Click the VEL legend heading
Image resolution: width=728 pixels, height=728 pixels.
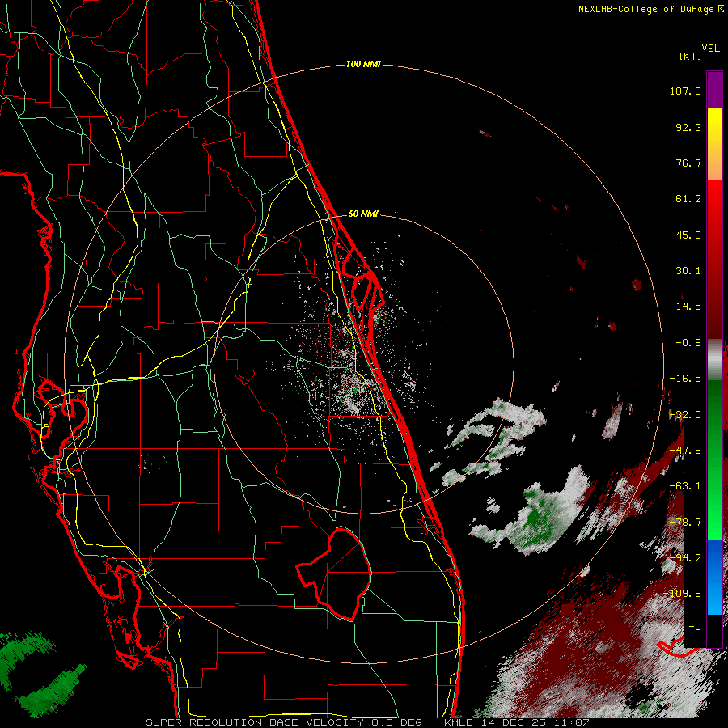[x=710, y=49]
